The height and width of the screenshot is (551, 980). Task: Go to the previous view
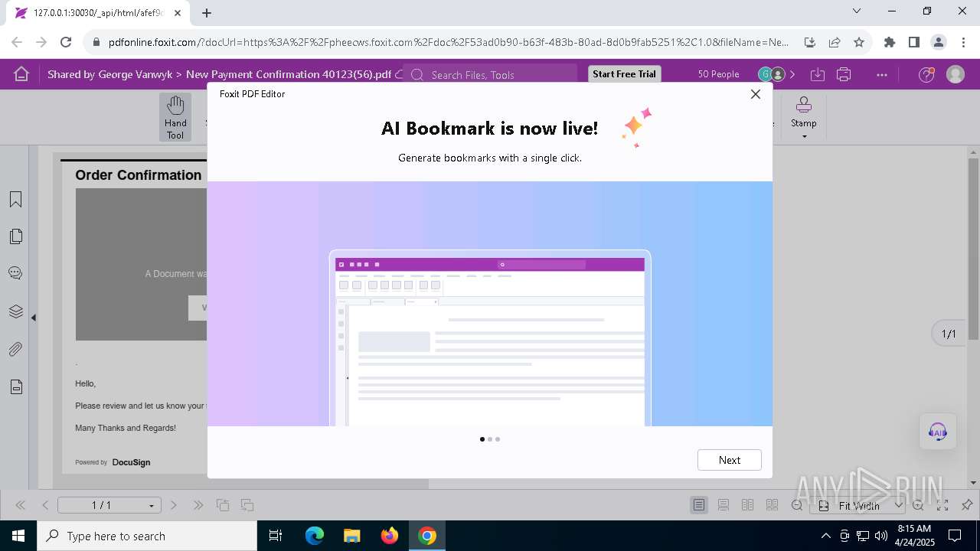coord(223,505)
